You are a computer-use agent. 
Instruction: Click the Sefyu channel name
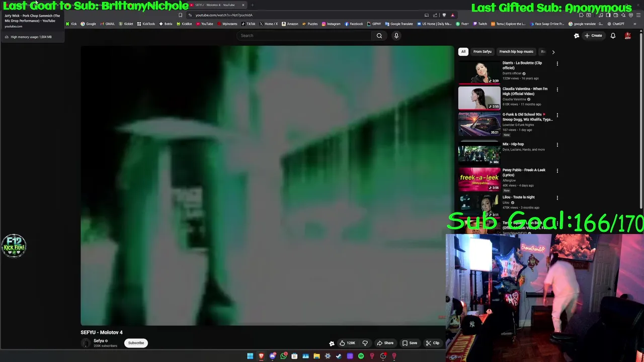[99, 341]
